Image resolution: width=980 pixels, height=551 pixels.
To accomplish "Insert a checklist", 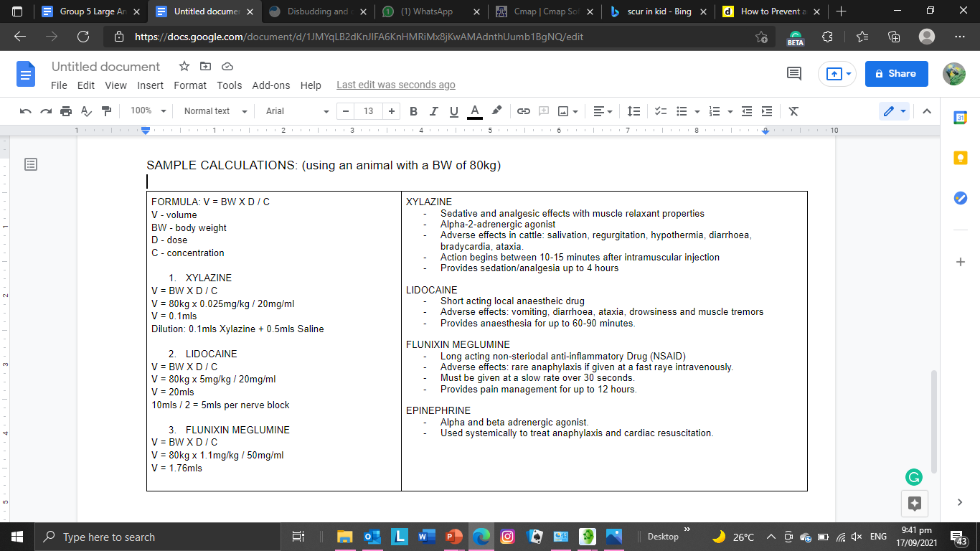I will point(661,111).
